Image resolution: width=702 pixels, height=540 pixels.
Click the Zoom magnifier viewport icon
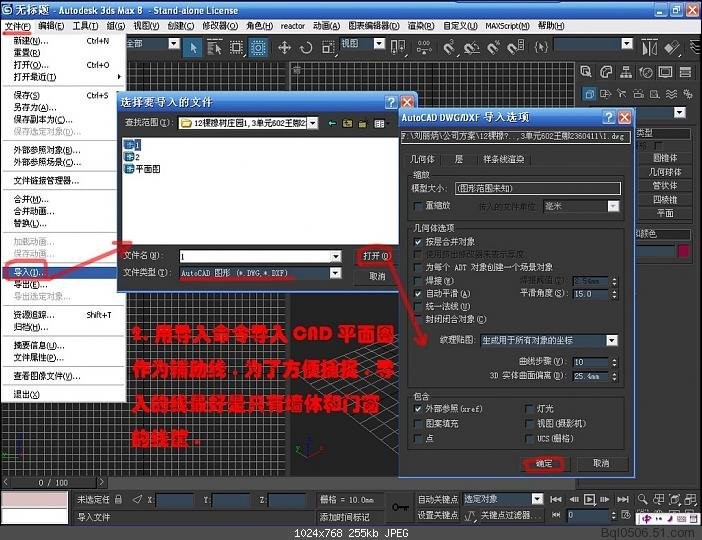(x=642, y=499)
